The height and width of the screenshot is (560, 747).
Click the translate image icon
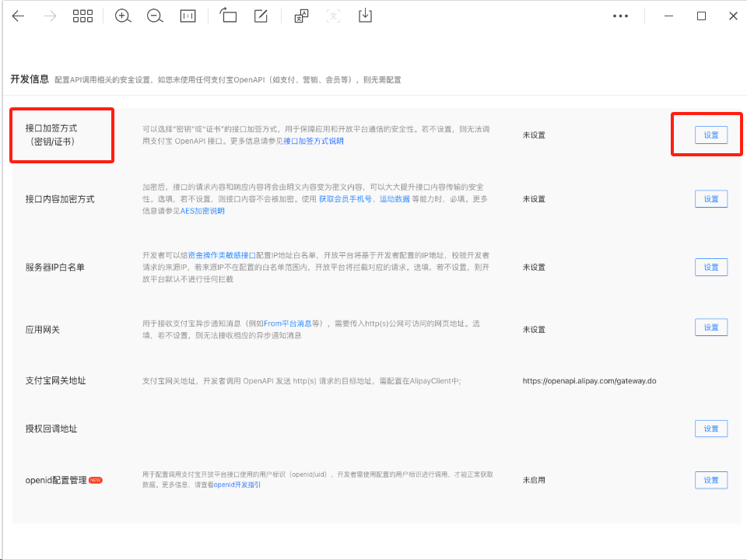301,16
